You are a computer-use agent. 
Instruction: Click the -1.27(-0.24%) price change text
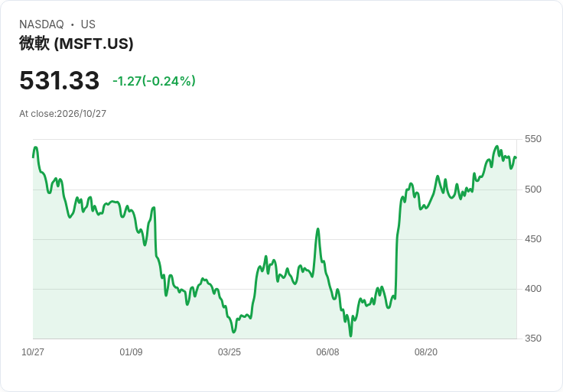point(154,81)
